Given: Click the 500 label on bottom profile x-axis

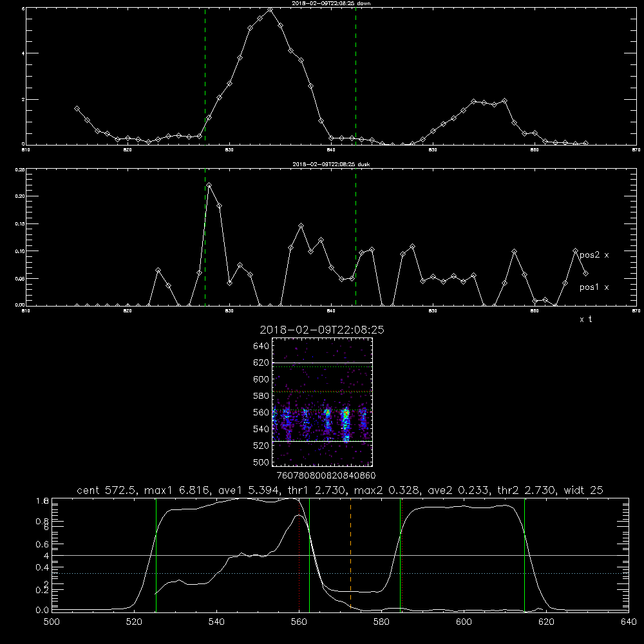Looking at the screenshot, I should 52,622.
